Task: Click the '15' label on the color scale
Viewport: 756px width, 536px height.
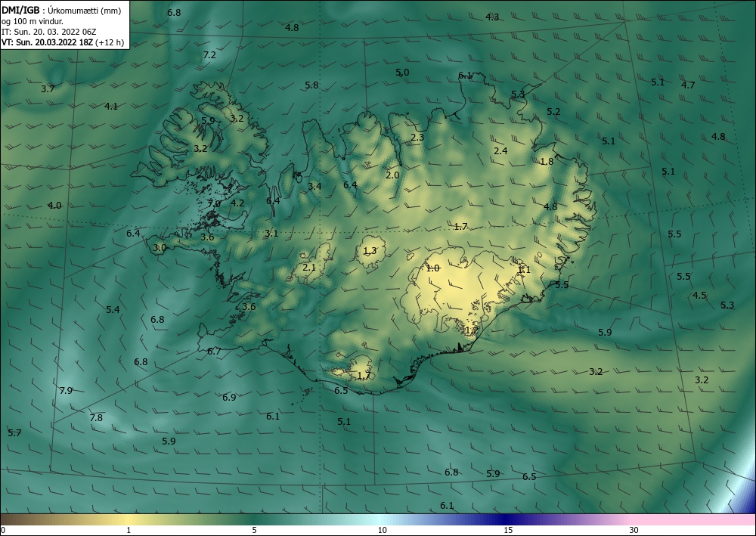Action: coord(508,530)
